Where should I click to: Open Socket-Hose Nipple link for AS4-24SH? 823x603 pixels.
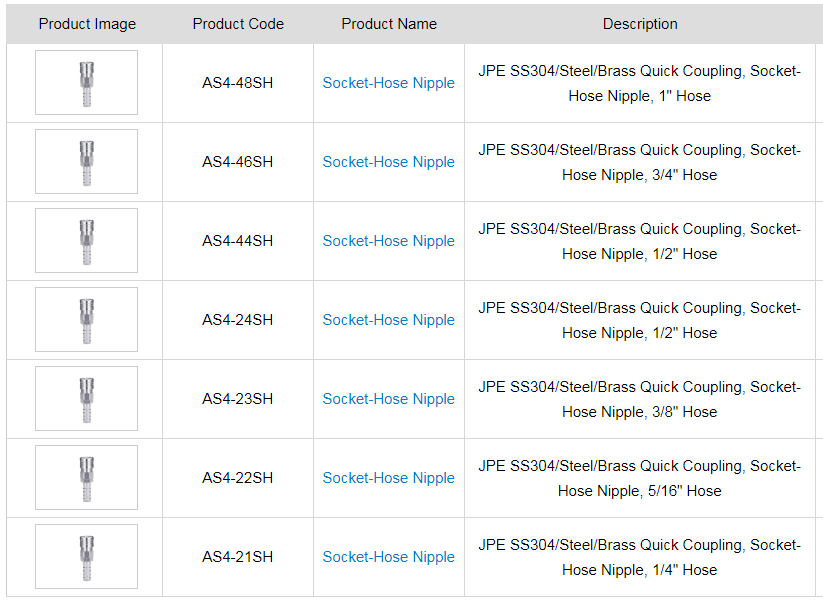(x=388, y=320)
